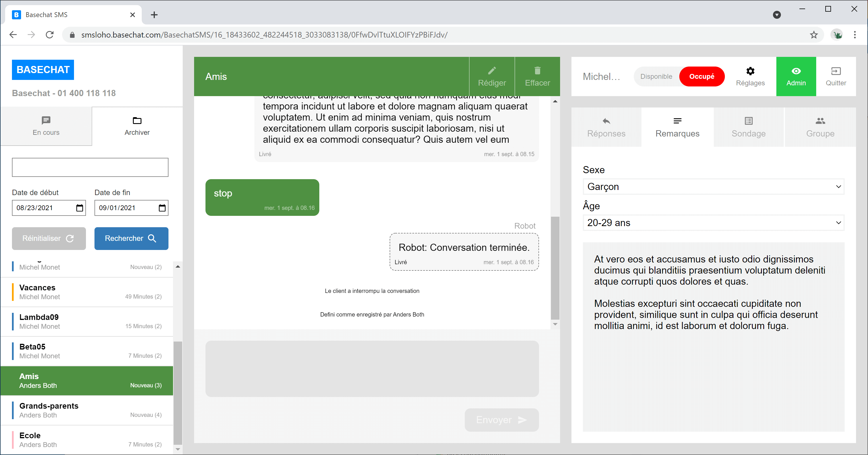This screenshot has width=868, height=455.
Task: Toggle Admin view eye button
Action: [x=796, y=76]
